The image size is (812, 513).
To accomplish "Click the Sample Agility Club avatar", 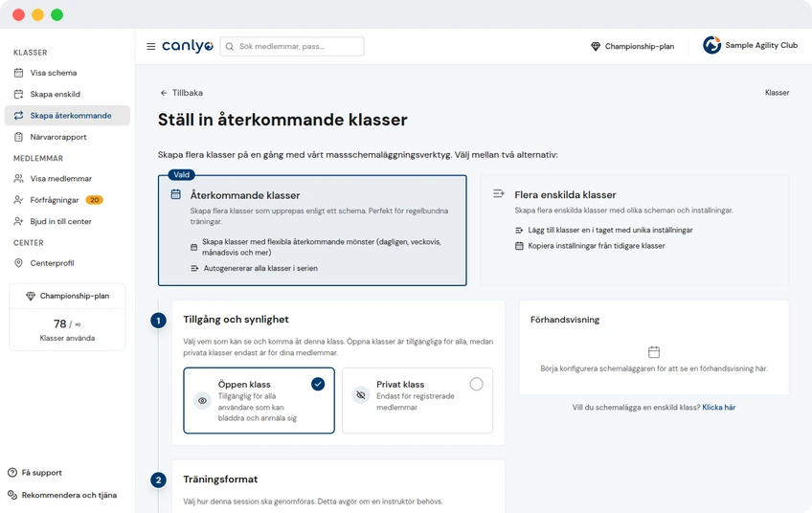I will tap(711, 45).
